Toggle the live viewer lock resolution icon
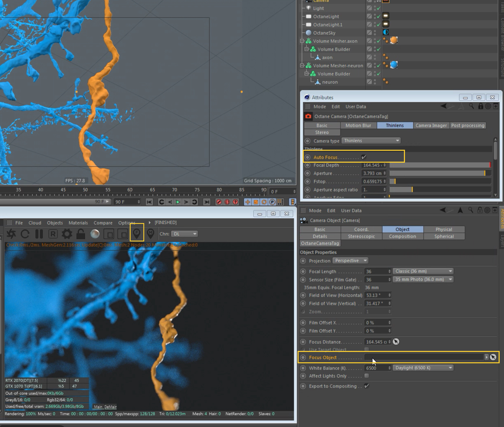 (81, 234)
